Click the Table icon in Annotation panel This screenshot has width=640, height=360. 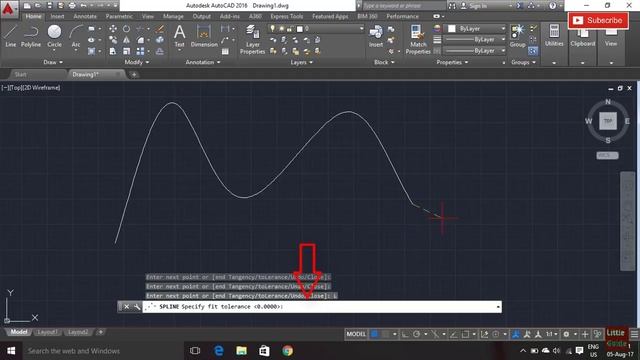tap(225, 51)
